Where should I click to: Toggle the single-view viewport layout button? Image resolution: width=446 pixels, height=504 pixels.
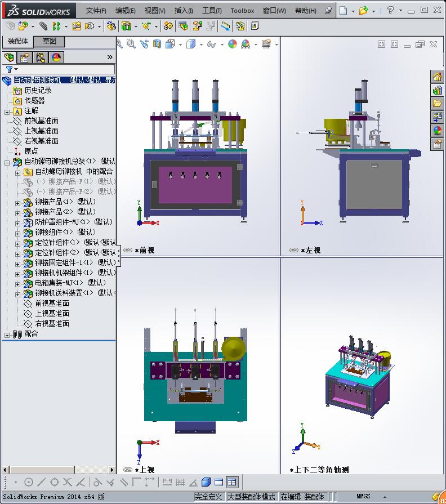click(x=219, y=482)
